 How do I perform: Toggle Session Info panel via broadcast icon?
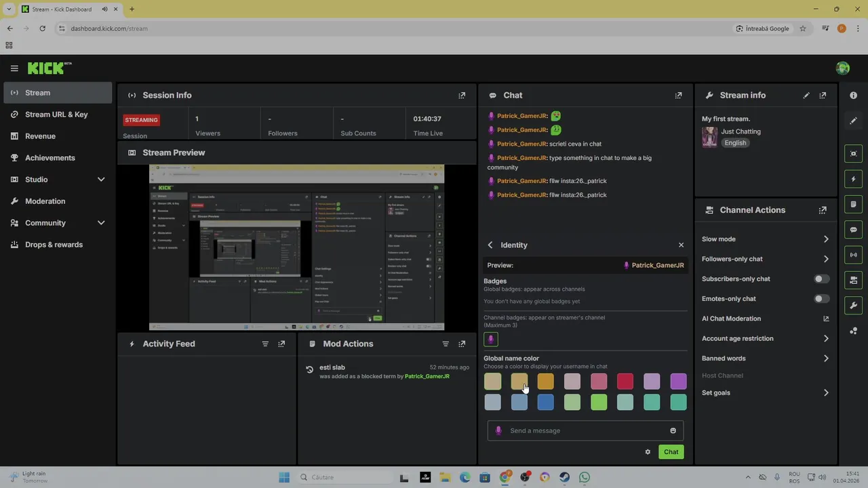(x=853, y=255)
